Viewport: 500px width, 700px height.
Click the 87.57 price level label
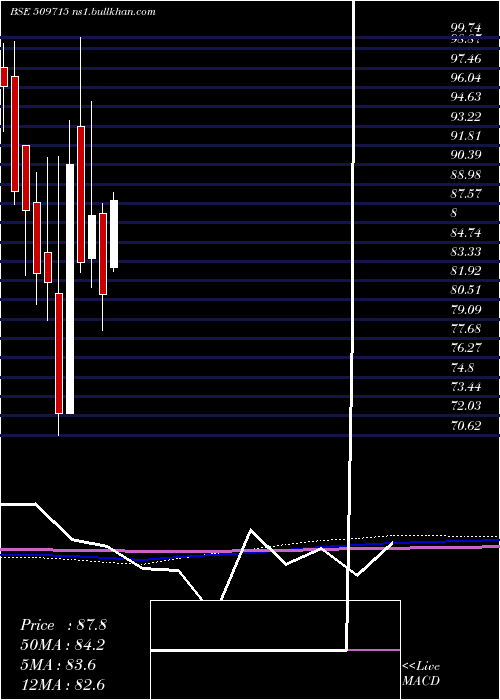[466, 194]
